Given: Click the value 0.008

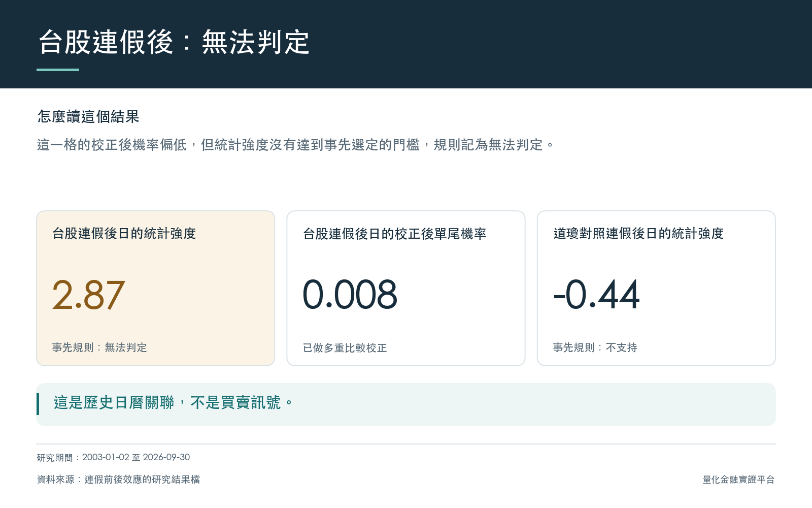Looking at the screenshot, I should pyautogui.click(x=350, y=295).
